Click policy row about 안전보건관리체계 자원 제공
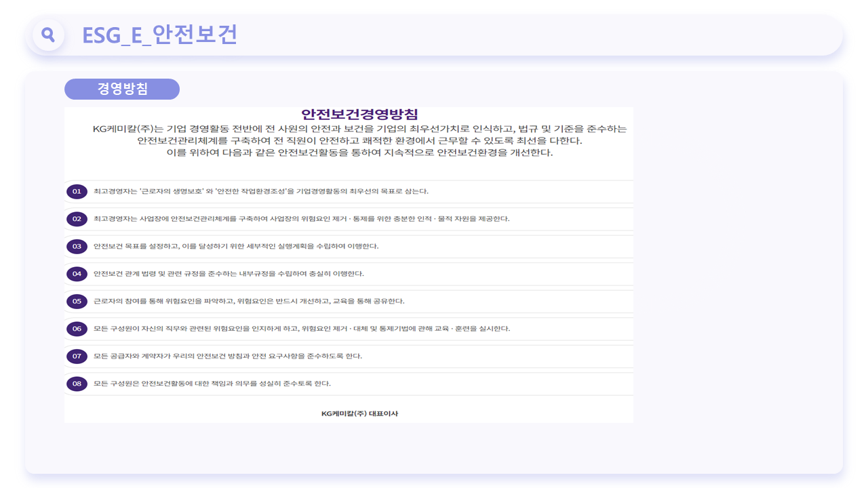The width and height of the screenshot is (868, 488). 349,219
